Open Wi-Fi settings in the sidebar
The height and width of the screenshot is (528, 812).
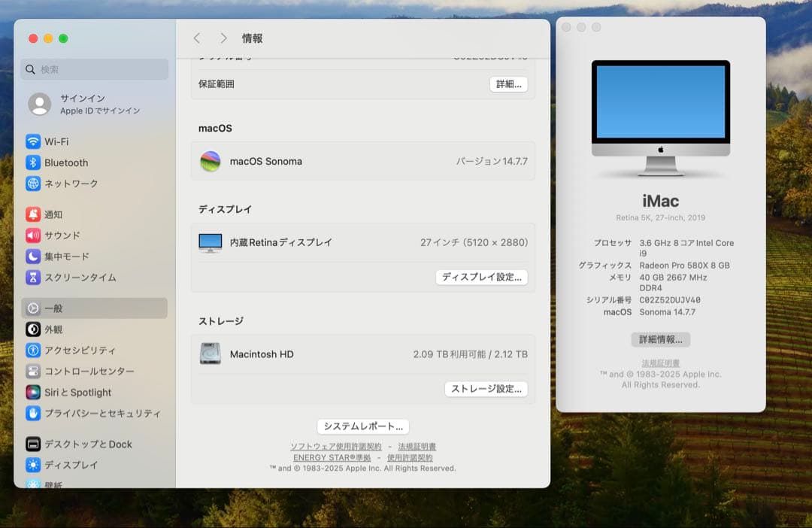click(x=58, y=141)
